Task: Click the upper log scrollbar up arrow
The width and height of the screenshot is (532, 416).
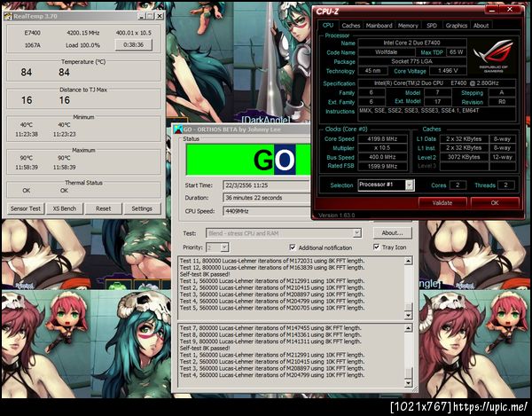Action: click(409, 261)
